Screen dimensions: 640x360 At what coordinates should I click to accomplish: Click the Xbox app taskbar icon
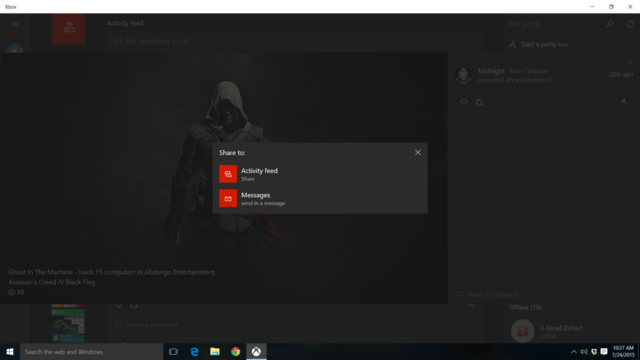tap(256, 351)
